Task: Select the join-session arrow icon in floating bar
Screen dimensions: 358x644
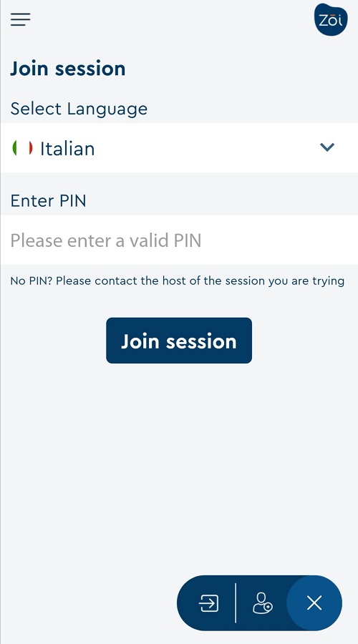Action: click(x=209, y=603)
